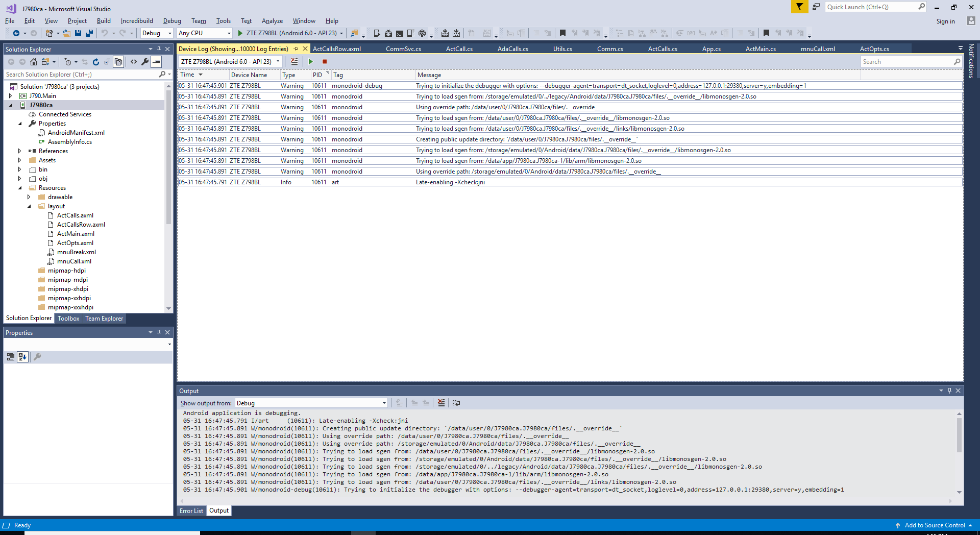Click Collapse All in Solution Explorer

point(107,62)
